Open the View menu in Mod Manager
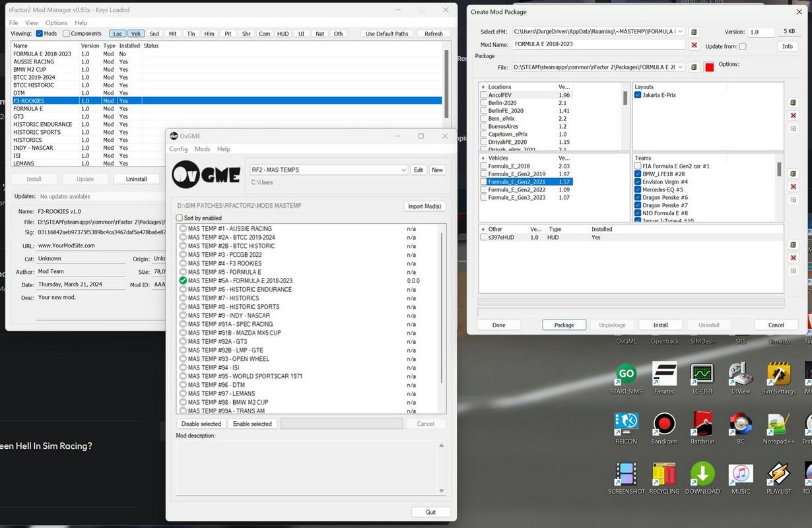 (x=32, y=22)
